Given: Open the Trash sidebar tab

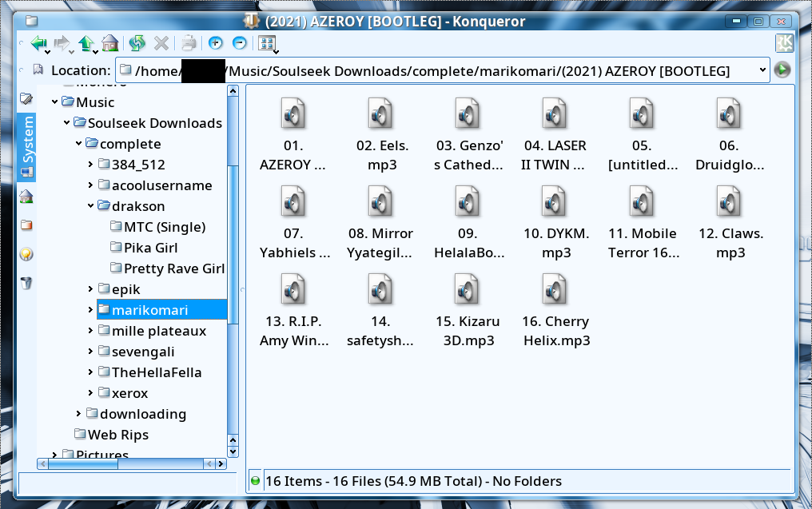Looking at the screenshot, I should pyautogui.click(x=26, y=283).
